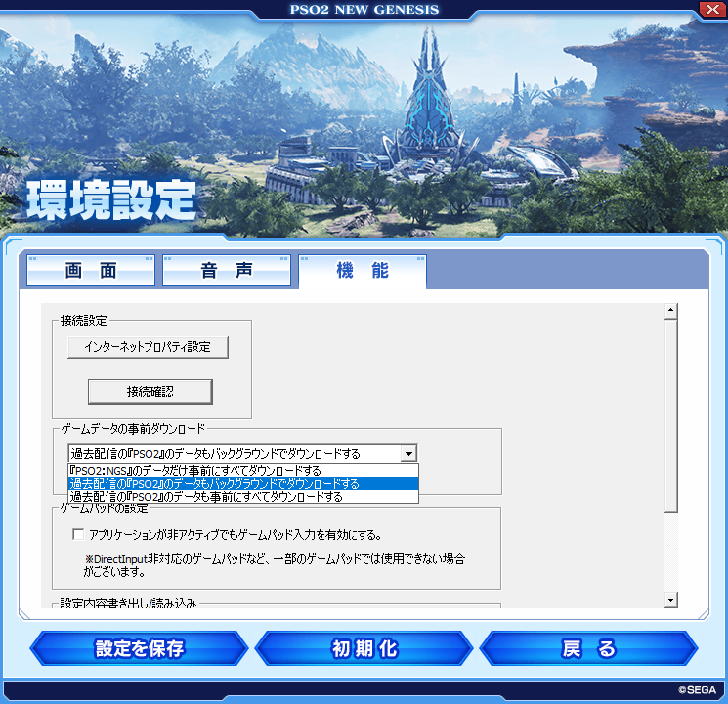Click scrollbar down arrow in settings panel
The image size is (728, 704).
671,600
